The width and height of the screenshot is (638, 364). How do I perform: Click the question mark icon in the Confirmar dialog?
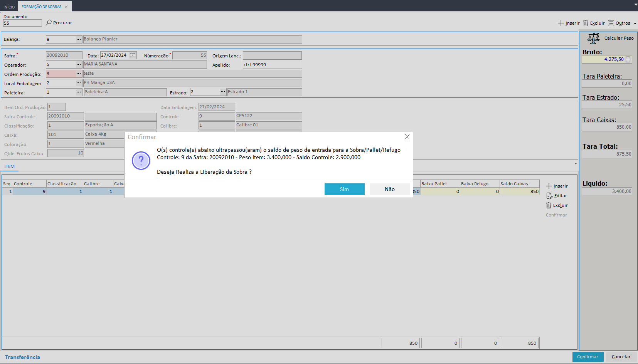click(x=141, y=161)
